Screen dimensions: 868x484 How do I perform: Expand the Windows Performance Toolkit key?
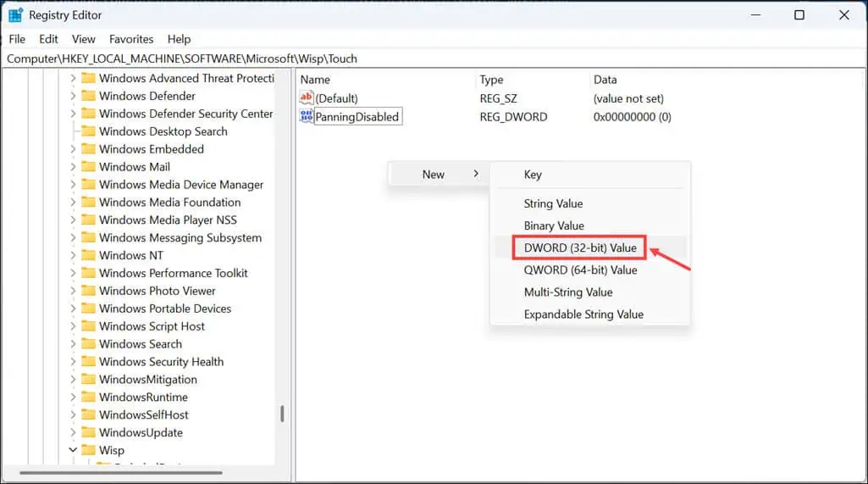(x=73, y=273)
